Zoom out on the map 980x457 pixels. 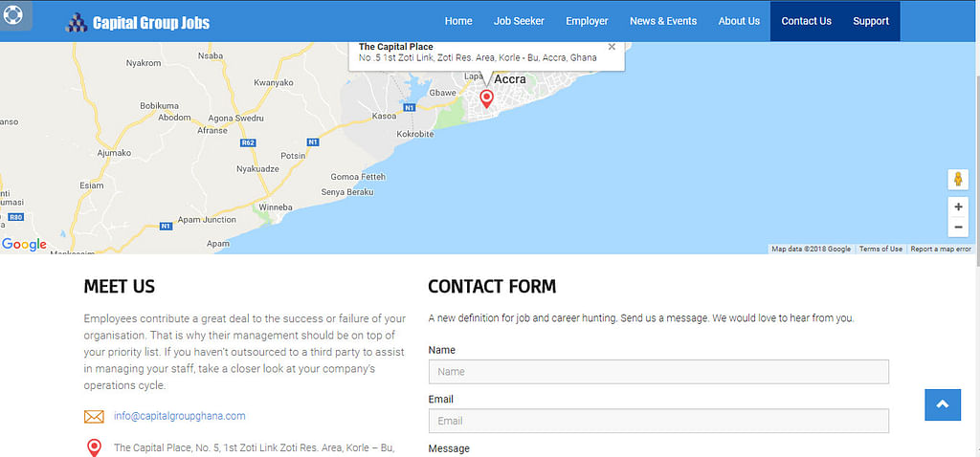pyautogui.click(x=958, y=227)
